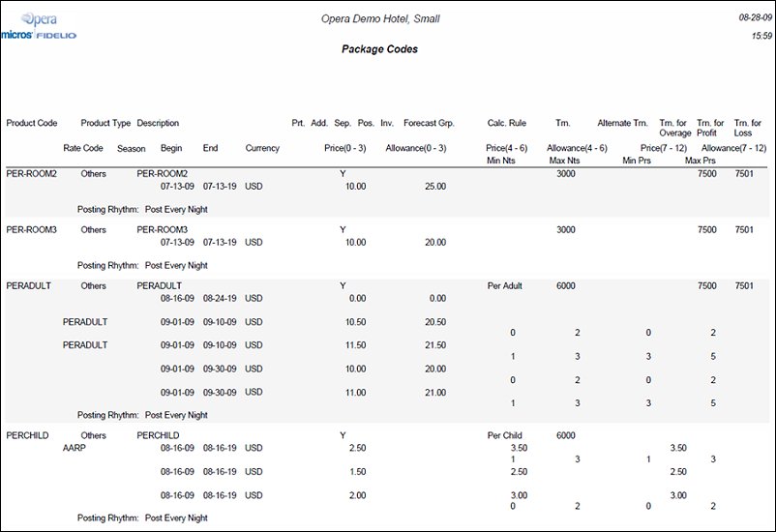Select the Alternate Trn. column header
This screenshot has height=532, width=776.
click(621, 124)
